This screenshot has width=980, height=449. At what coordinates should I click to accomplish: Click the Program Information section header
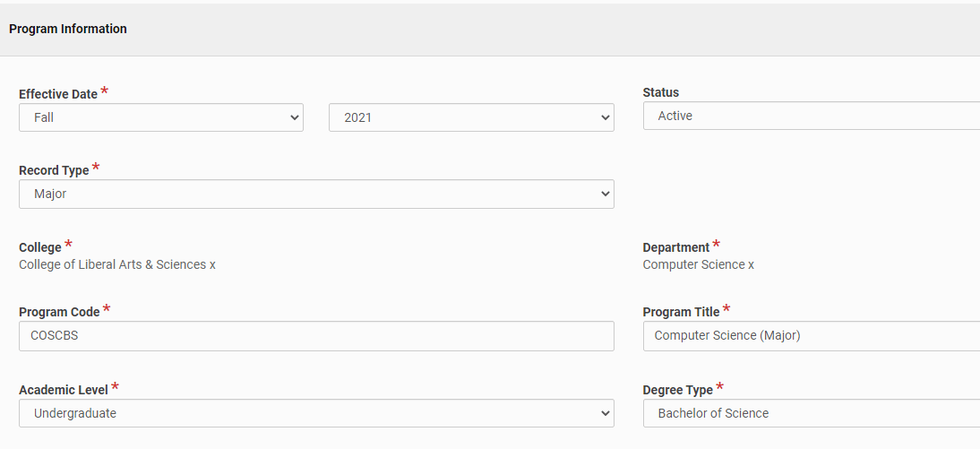68,29
